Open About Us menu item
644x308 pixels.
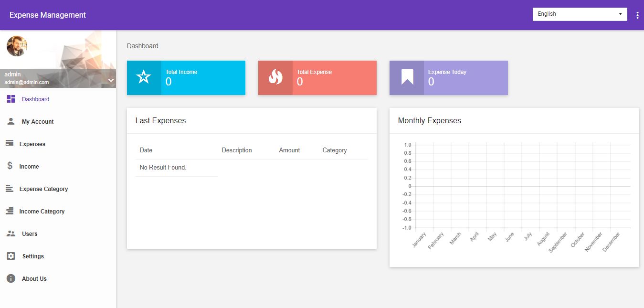58,279
